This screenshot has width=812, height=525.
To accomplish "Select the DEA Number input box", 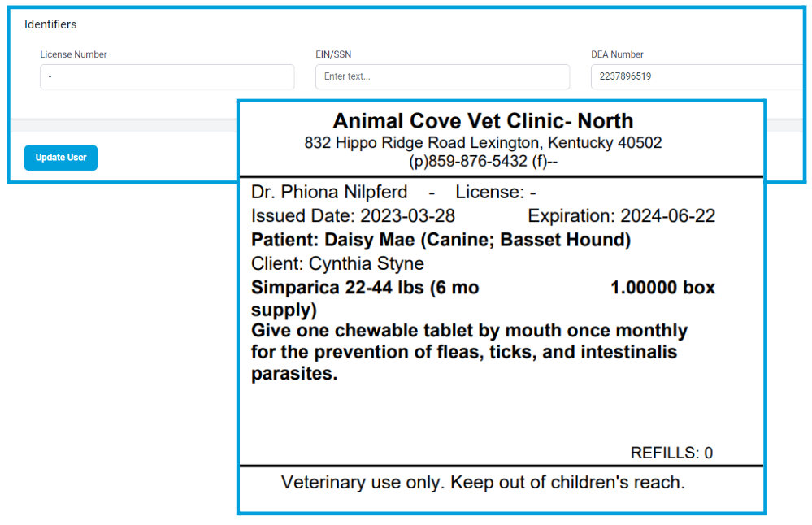I will point(698,76).
